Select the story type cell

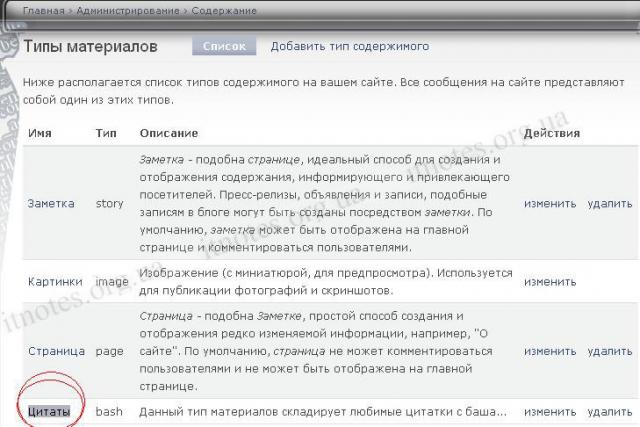click(x=109, y=203)
